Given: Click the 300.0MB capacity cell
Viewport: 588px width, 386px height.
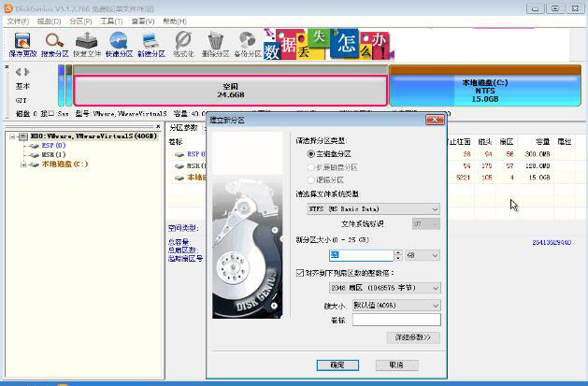Looking at the screenshot, I should (x=538, y=154).
